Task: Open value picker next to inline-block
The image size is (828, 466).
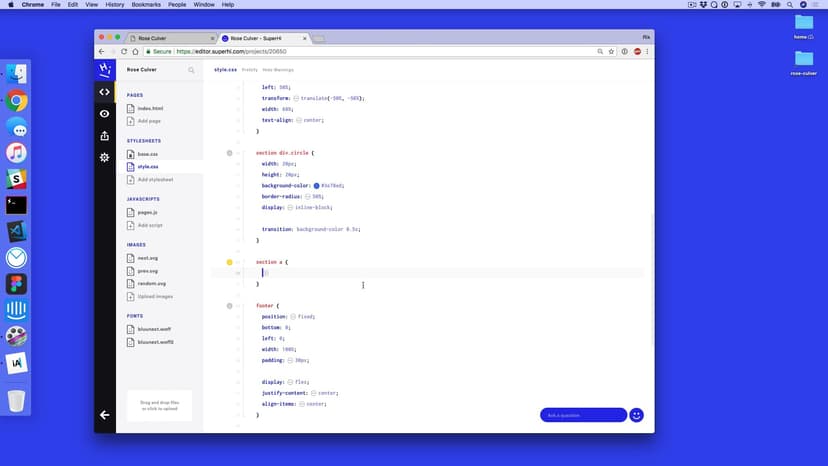Action: [290, 207]
